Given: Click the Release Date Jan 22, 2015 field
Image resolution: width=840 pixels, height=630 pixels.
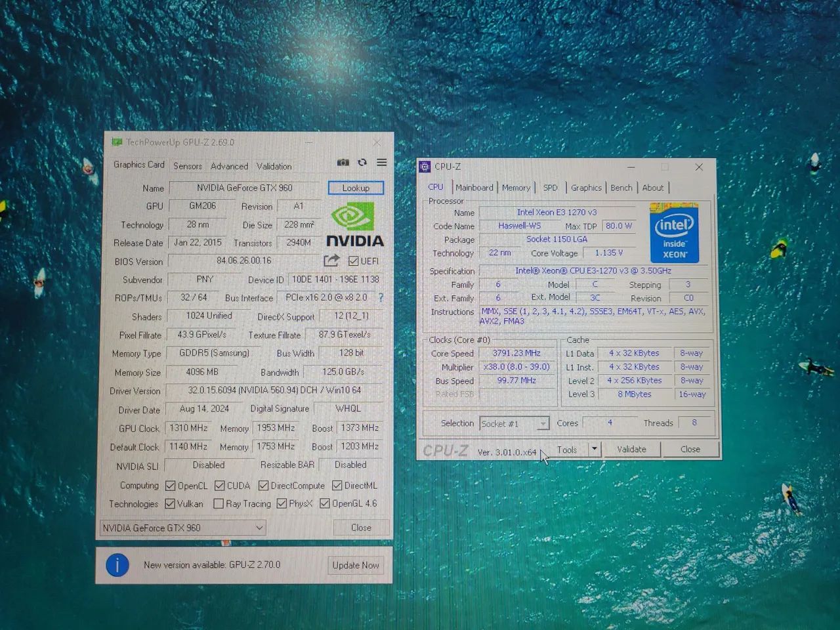Looking at the screenshot, I should click(x=198, y=242).
